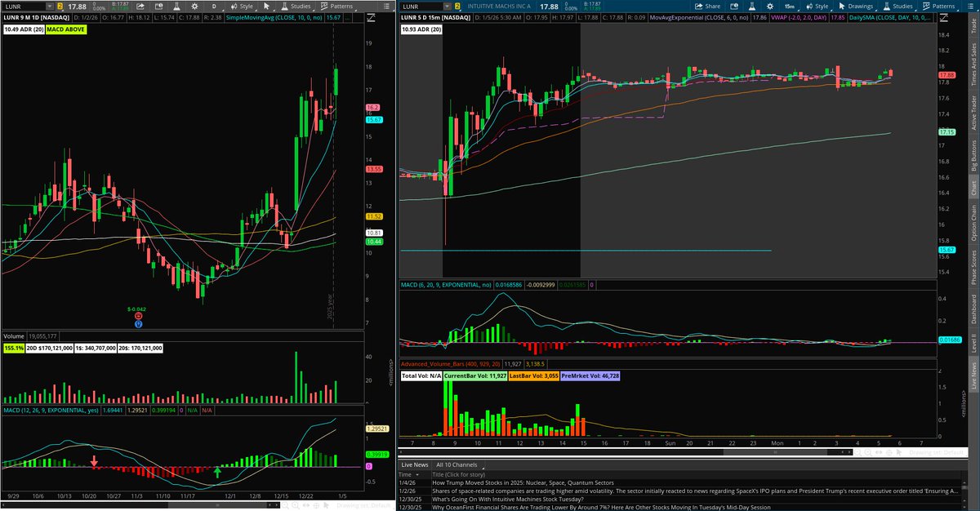
Task: Click the left LUNR symbol input field
Action: click(x=23, y=7)
